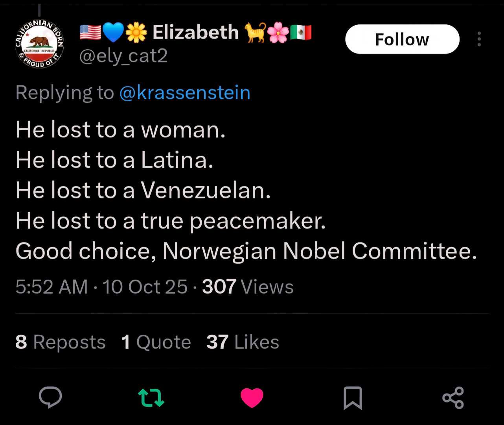Bookmark this post
The image size is (504, 425).
(353, 397)
